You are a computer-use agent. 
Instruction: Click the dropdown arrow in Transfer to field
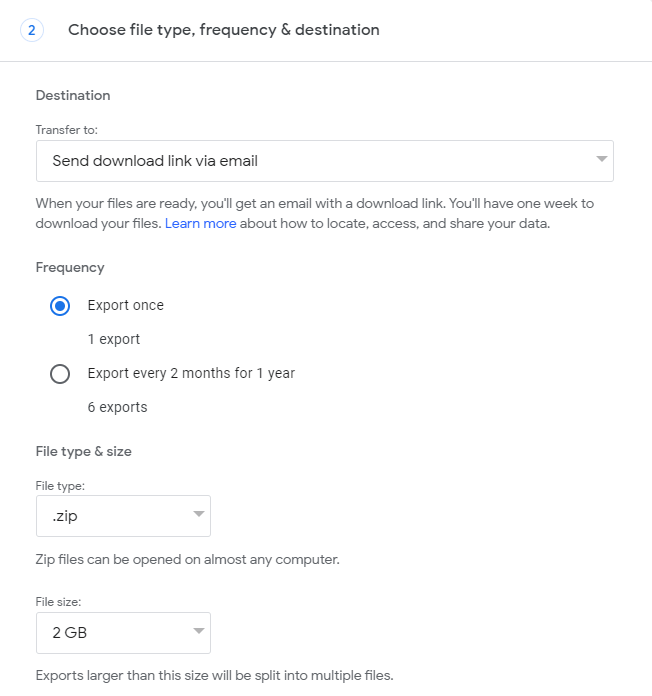pos(600,159)
